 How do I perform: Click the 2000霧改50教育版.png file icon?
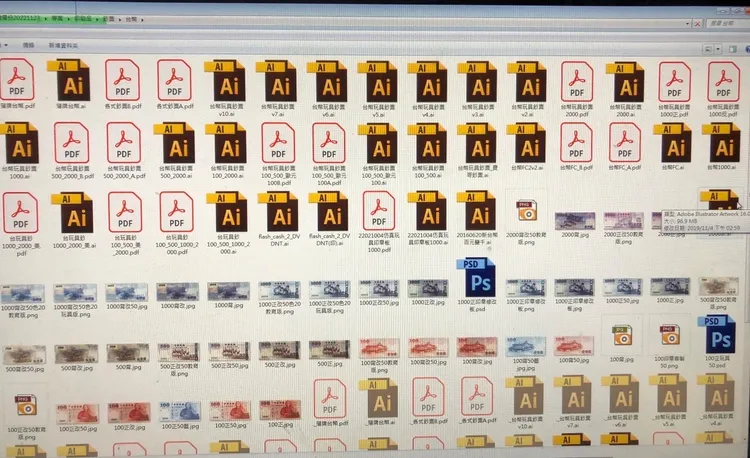coord(526,211)
